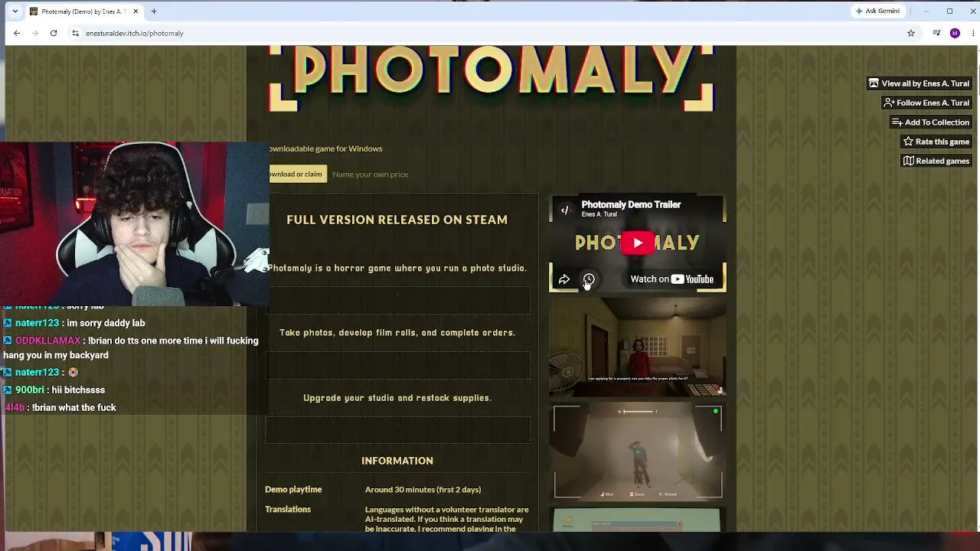This screenshot has height=551, width=980.
Task: Click the PHOTOMALY title banner
Action: pos(492,77)
